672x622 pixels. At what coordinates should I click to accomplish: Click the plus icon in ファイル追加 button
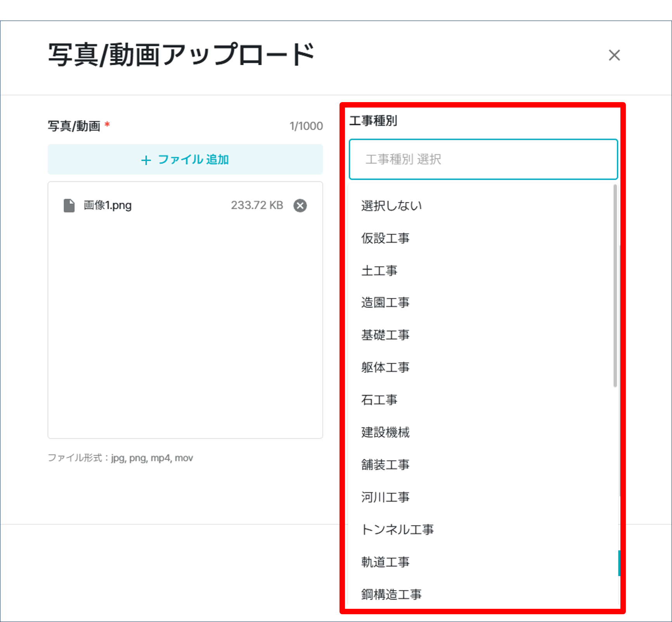click(146, 160)
